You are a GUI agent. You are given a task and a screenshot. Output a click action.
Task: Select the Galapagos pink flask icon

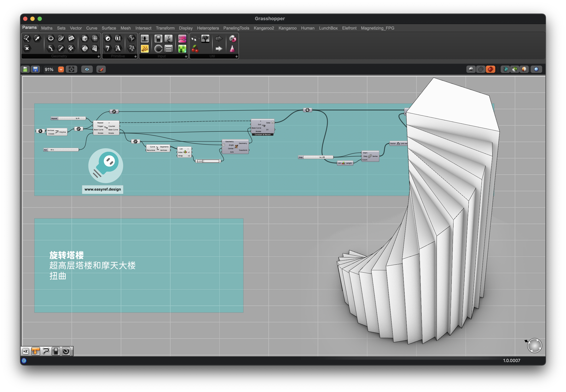tap(232, 49)
